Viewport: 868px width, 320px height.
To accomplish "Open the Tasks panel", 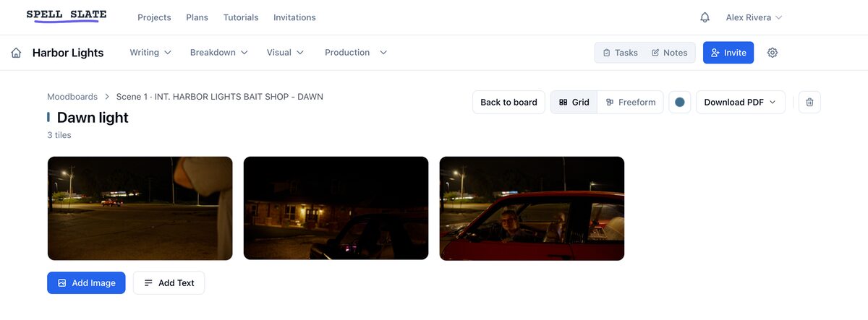I will 620,53.
